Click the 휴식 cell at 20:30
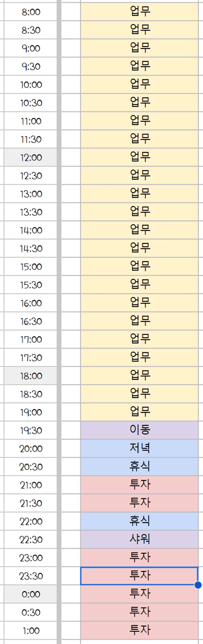Viewport: 203px width, 644px height. point(139,466)
